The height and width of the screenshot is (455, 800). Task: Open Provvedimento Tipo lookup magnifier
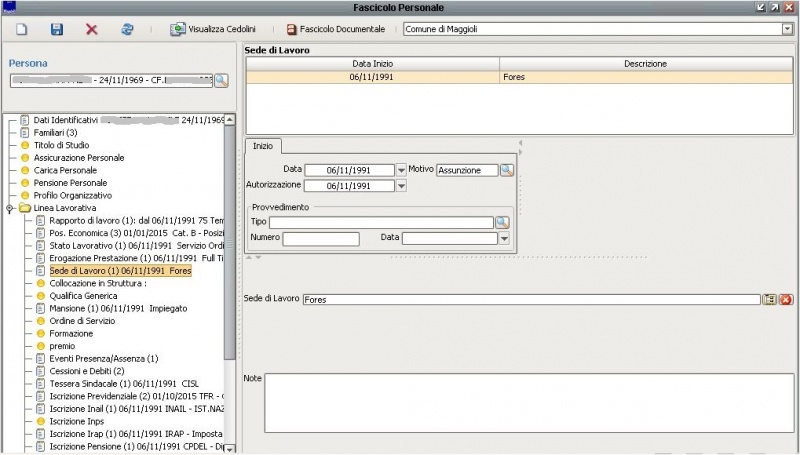click(x=502, y=222)
